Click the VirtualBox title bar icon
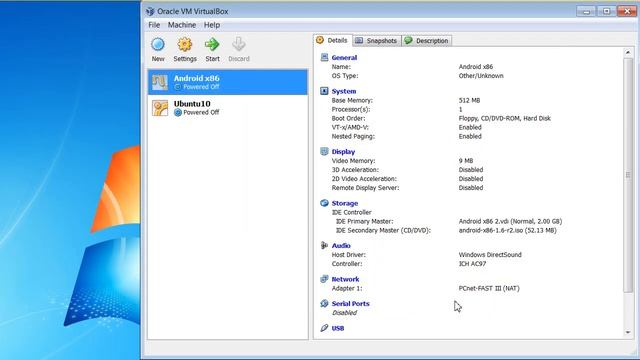 coord(150,11)
